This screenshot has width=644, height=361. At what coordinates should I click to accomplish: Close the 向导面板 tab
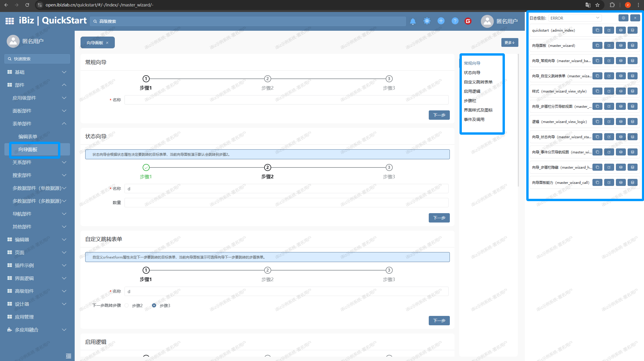click(107, 43)
